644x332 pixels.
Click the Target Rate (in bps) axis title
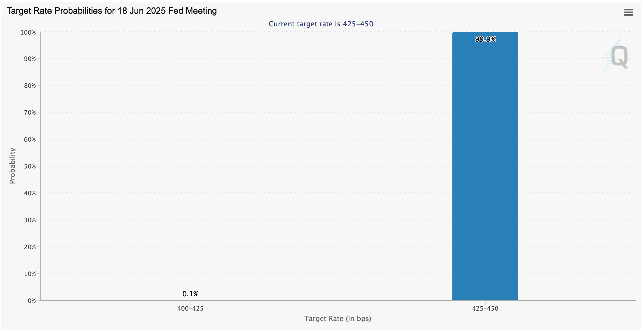(338, 319)
